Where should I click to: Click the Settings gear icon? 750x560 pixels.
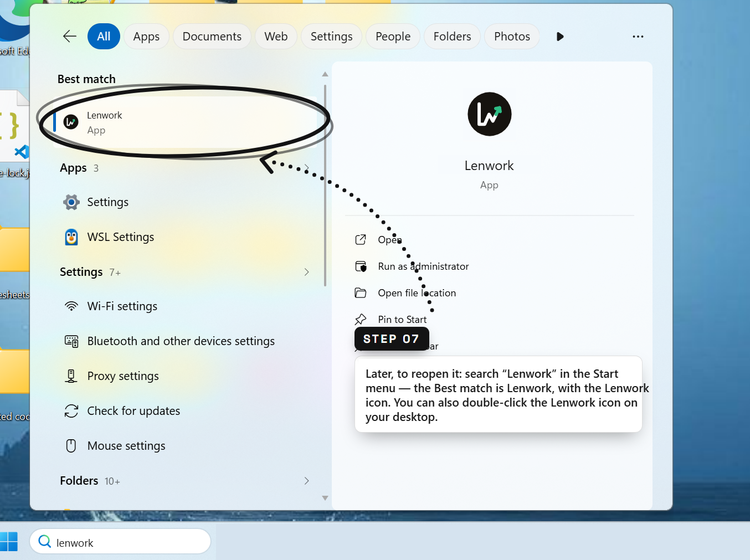coord(71,202)
